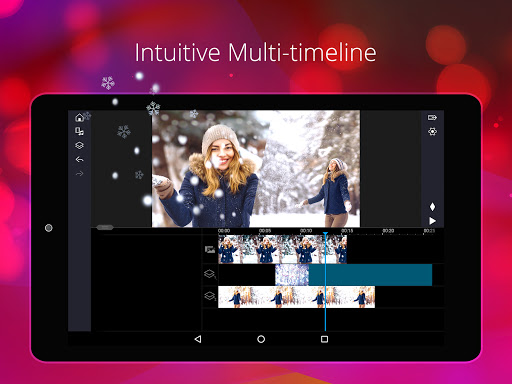Add keyframe using diamond icon
Viewport: 512px width, 384px height.
432,207
